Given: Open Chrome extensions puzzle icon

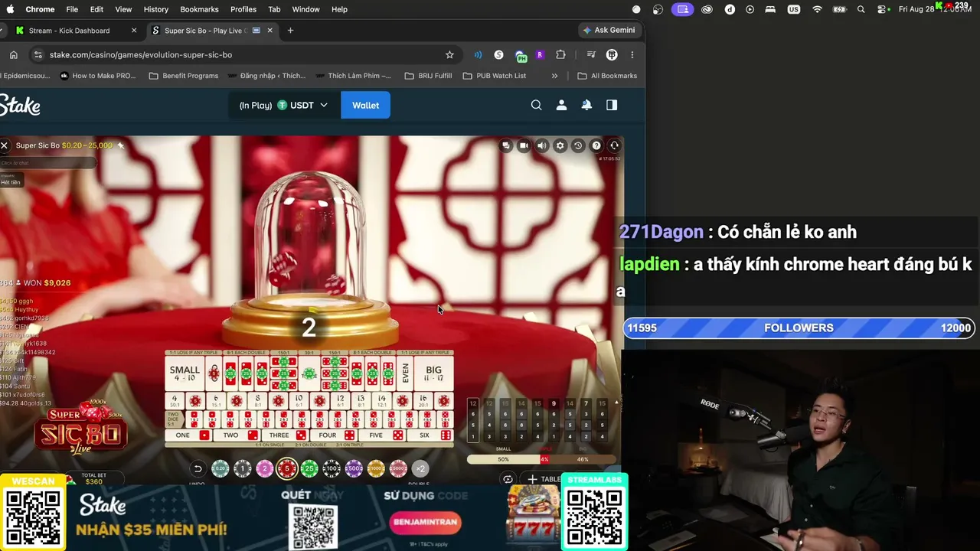Looking at the screenshot, I should (560, 55).
